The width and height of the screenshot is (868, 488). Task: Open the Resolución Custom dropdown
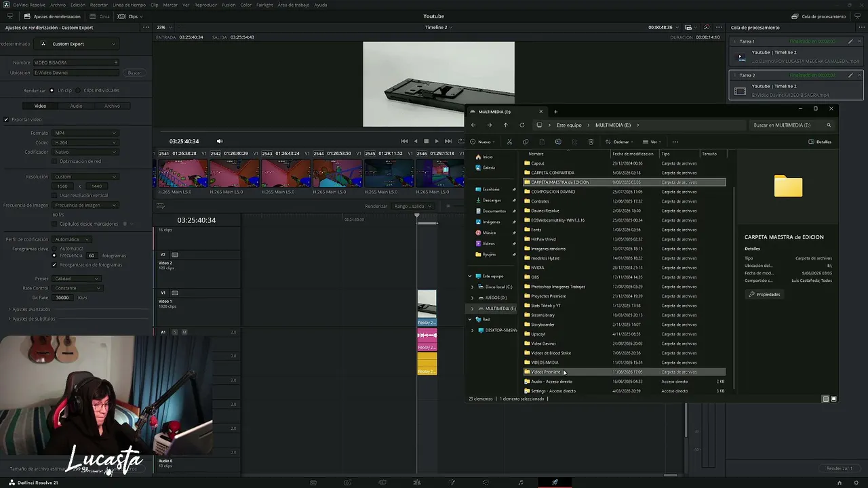(x=85, y=176)
